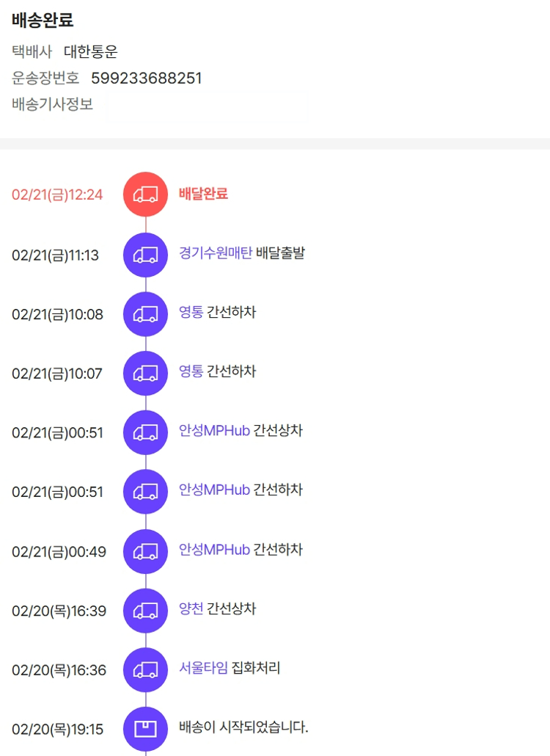The height and width of the screenshot is (756, 550).
Task: Click the truck icon for 10:07 영통 간선하차
Action: pyautogui.click(x=145, y=373)
